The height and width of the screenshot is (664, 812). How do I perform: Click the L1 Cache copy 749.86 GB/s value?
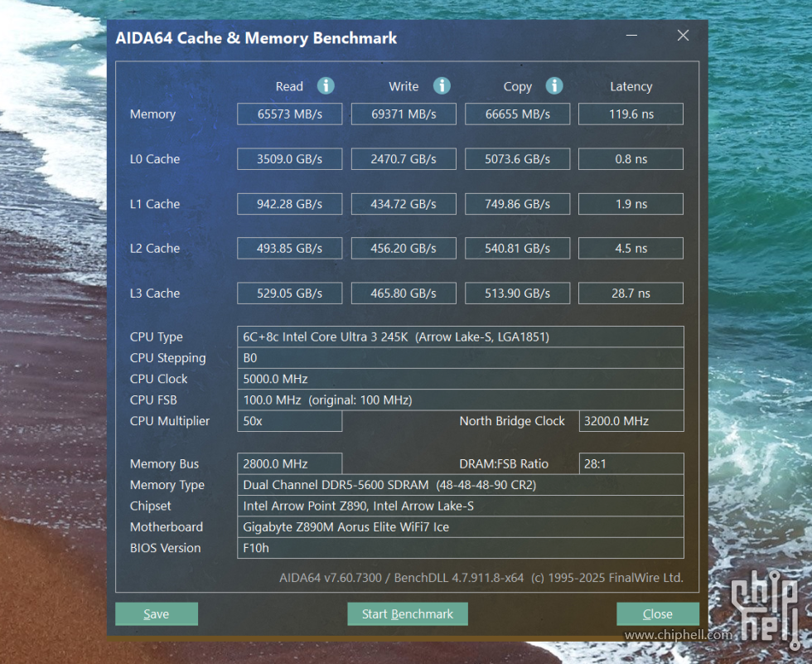(517, 204)
